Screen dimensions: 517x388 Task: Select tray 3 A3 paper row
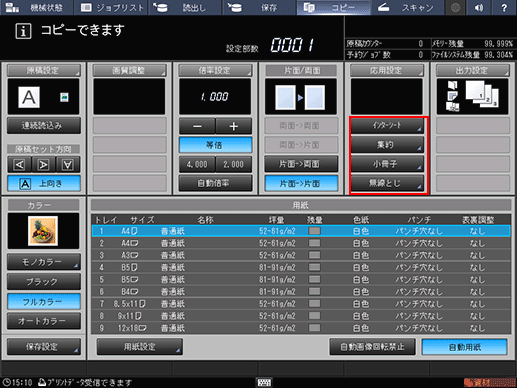[x=301, y=255]
